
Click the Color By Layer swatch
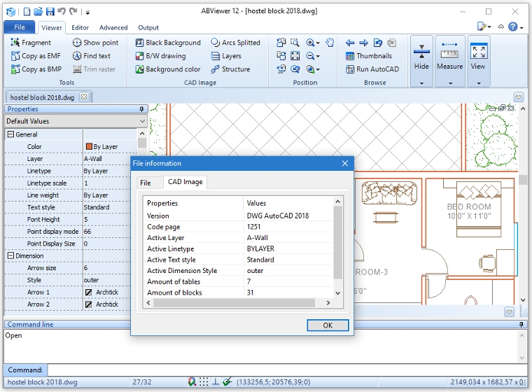tap(89, 147)
